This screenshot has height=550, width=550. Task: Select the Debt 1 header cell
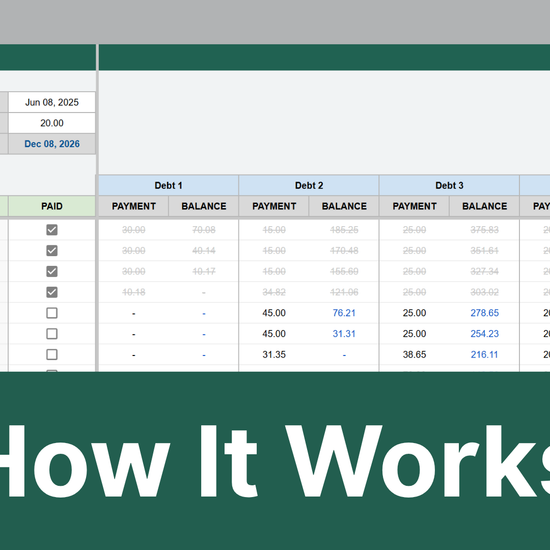point(169,185)
